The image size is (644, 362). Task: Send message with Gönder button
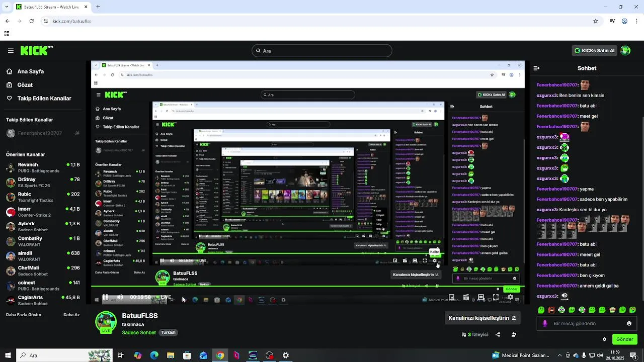624,339
